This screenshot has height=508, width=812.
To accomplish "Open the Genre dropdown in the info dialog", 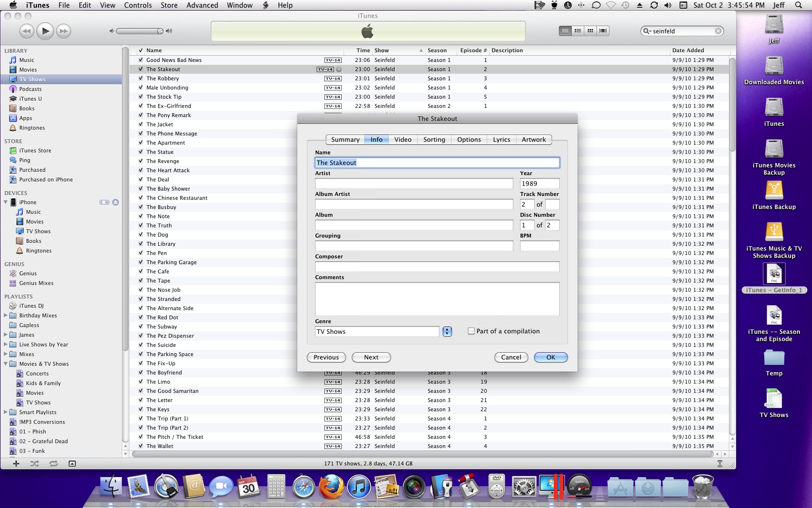I will click(447, 331).
